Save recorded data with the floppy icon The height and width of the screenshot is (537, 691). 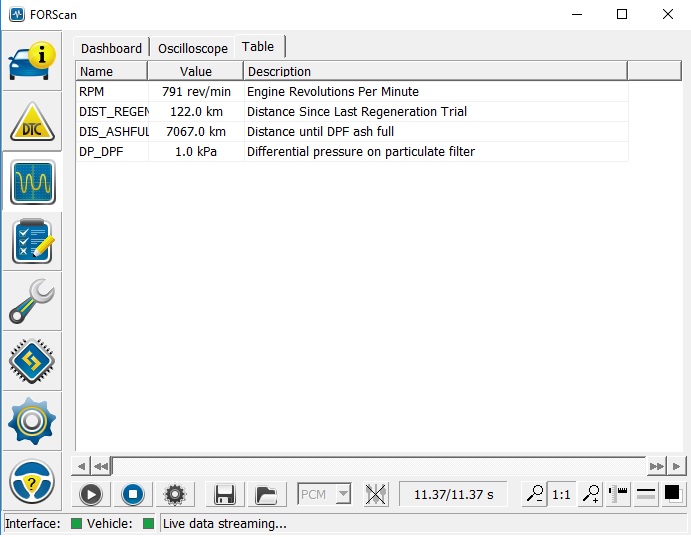pyautogui.click(x=225, y=494)
